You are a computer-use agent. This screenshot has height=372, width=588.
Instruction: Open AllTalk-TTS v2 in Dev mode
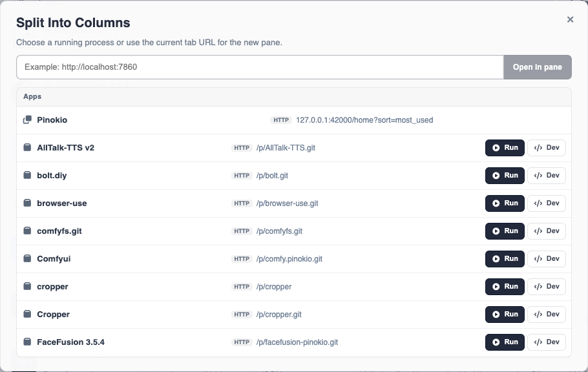tap(547, 148)
